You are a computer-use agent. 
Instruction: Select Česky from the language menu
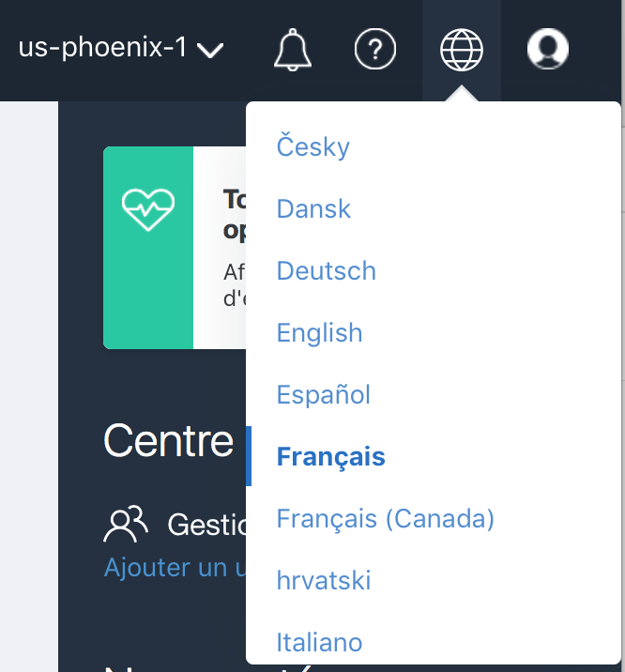pos(313,147)
